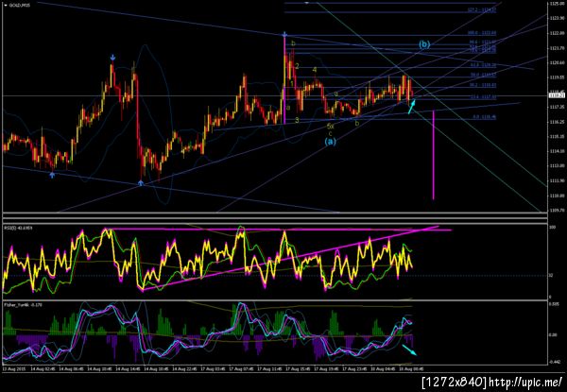Viewport: 567px width, 392px height.
Task: Select the Fibonacci 100.0 level label
Action: 482,33
